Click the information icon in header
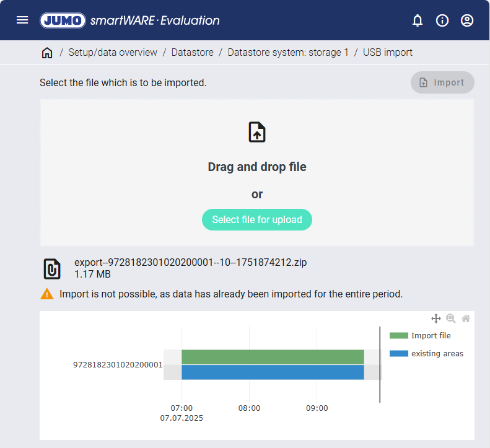 [x=442, y=20]
